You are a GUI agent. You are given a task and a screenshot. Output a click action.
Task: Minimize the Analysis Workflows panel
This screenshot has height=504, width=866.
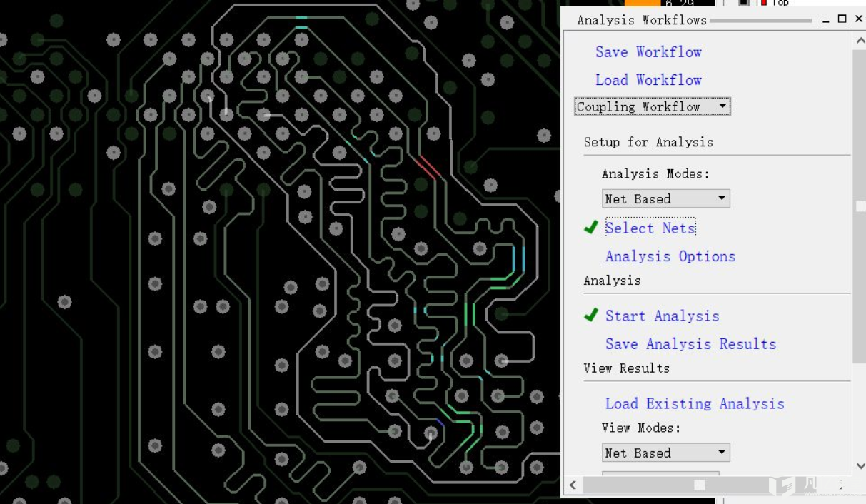click(826, 20)
